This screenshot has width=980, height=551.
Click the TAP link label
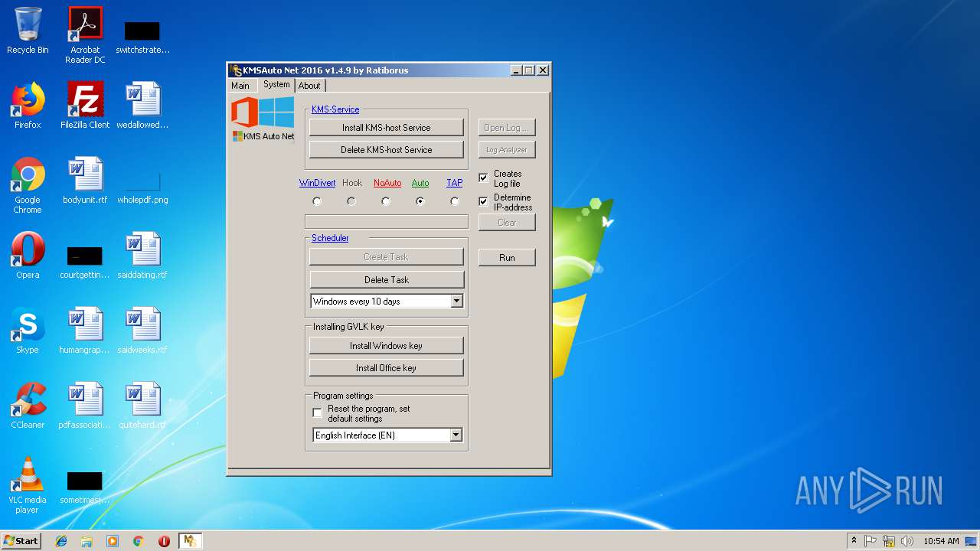coord(455,183)
